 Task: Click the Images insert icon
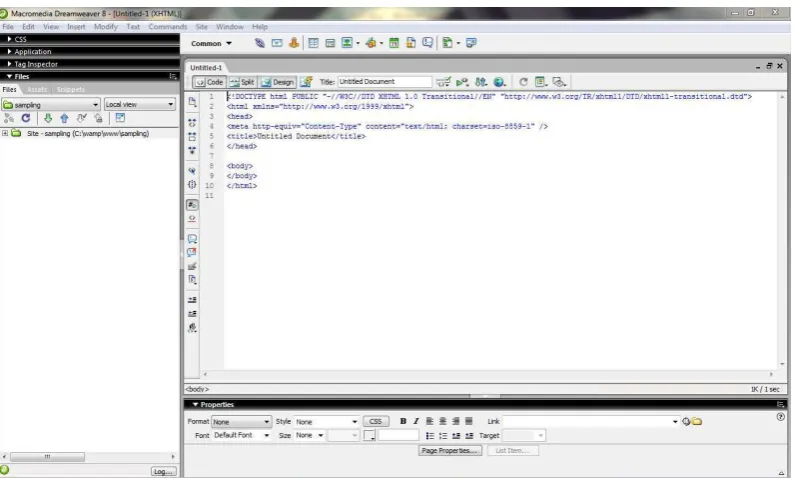click(347, 43)
